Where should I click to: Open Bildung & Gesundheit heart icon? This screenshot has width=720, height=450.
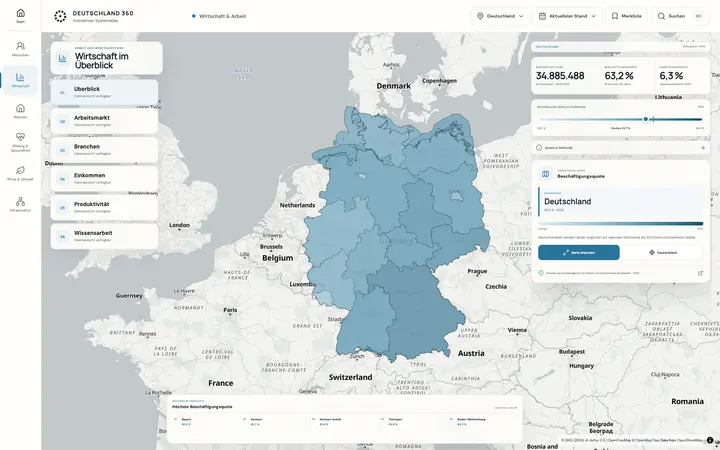[x=20, y=137]
